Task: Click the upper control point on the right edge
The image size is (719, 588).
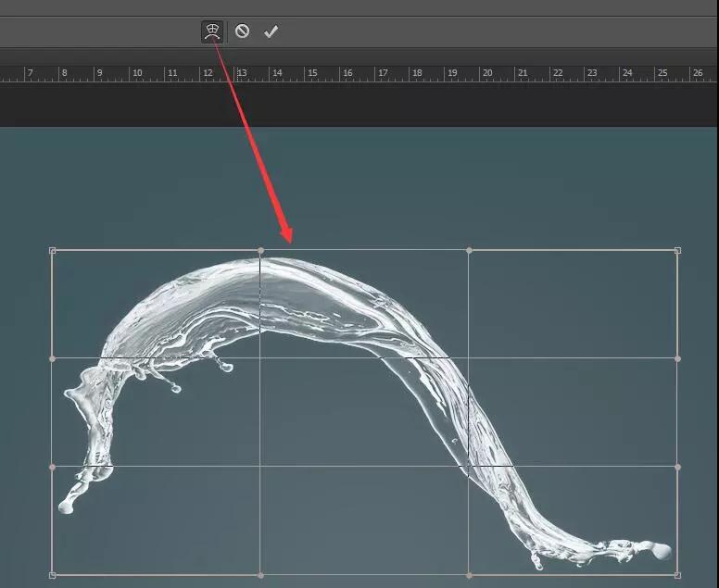Action: coord(677,358)
